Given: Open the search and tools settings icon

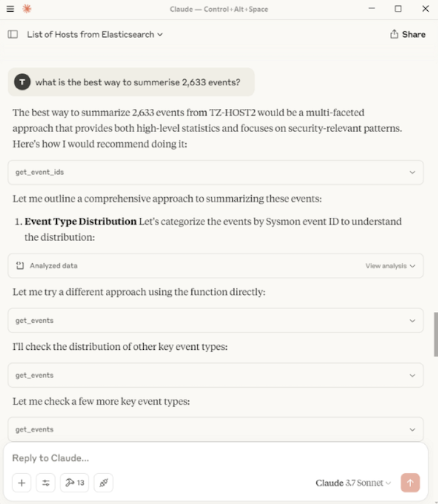Looking at the screenshot, I should [45, 483].
